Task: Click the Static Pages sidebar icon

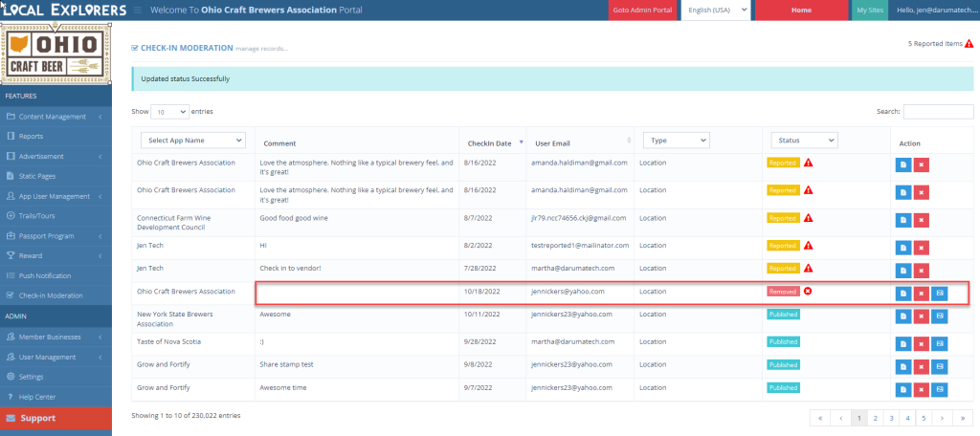Action: pos(10,176)
